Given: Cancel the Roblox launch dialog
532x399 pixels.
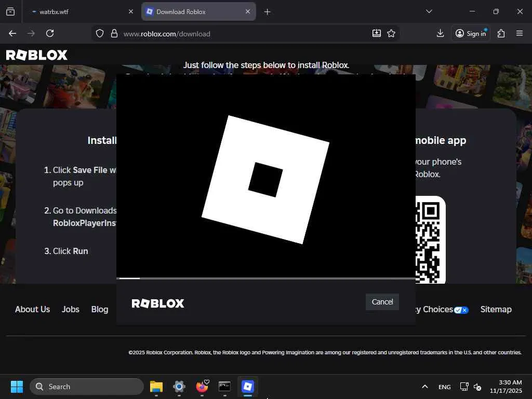Looking at the screenshot, I should [x=382, y=302].
